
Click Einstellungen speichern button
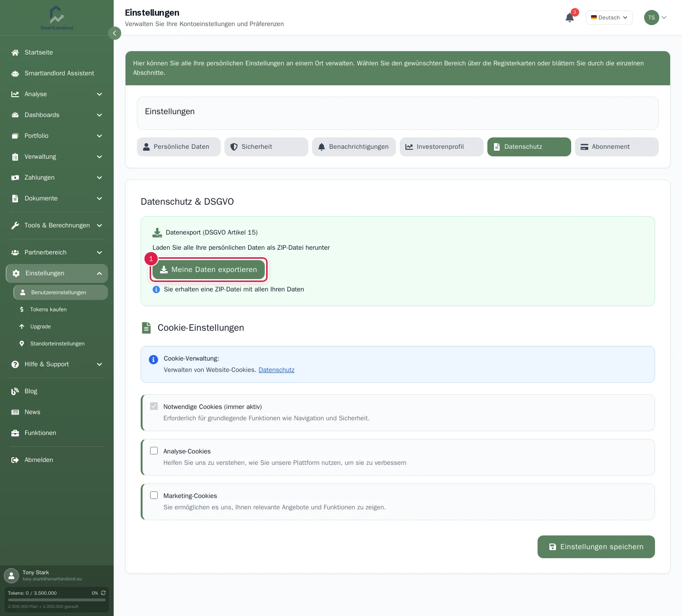(596, 547)
